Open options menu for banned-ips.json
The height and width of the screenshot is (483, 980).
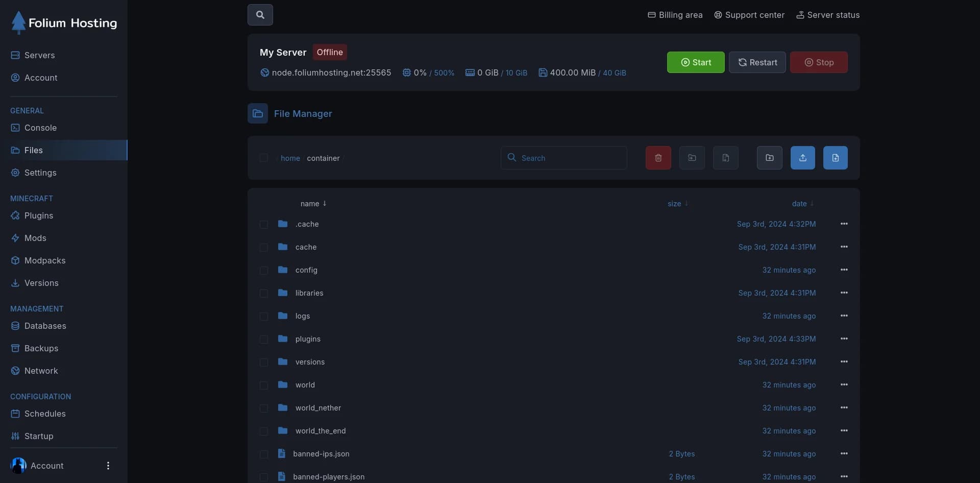844,453
